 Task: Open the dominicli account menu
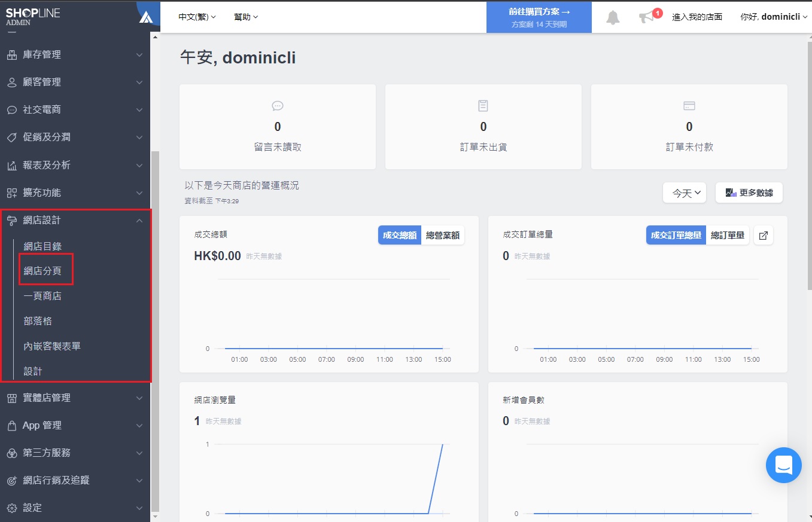(x=773, y=17)
